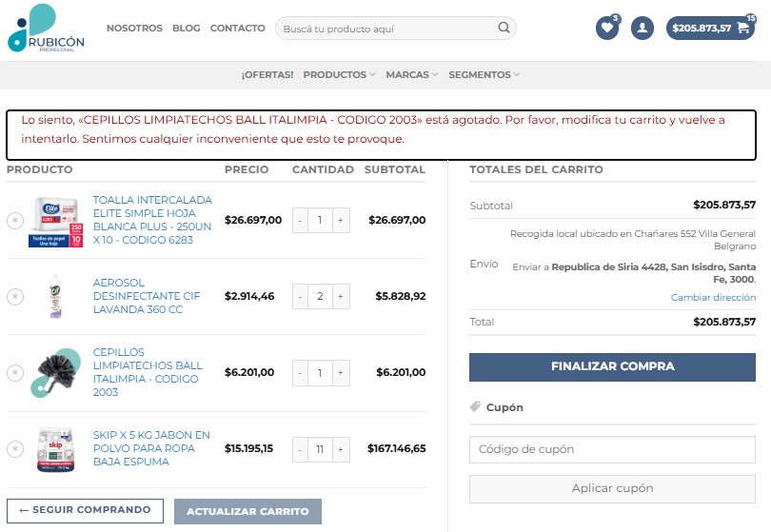Open the cart total basket button
The image size is (771, 532).
coord(710,28)
